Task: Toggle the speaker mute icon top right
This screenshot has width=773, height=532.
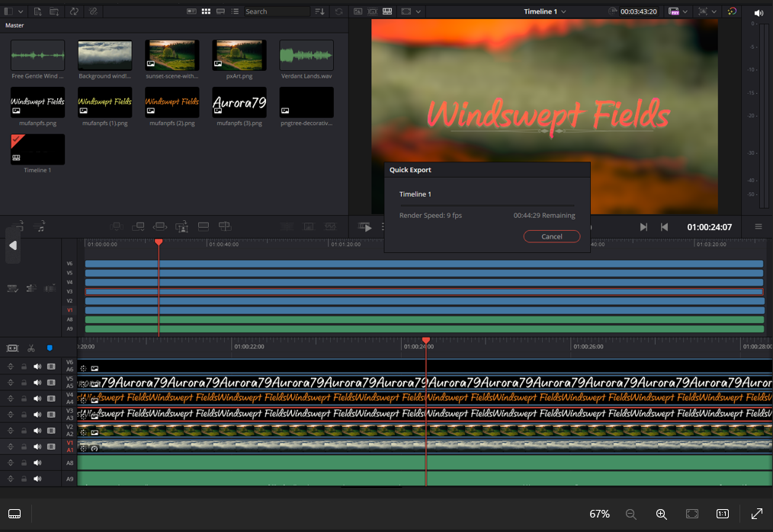Action: pos(759,13)
